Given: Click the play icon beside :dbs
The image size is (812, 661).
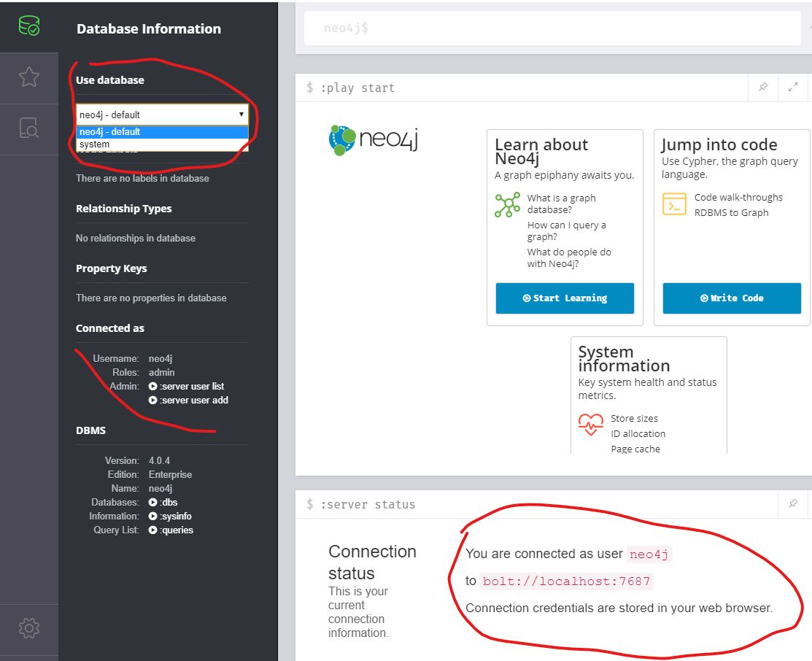Looking at the screenshot, I should (152, 502).
